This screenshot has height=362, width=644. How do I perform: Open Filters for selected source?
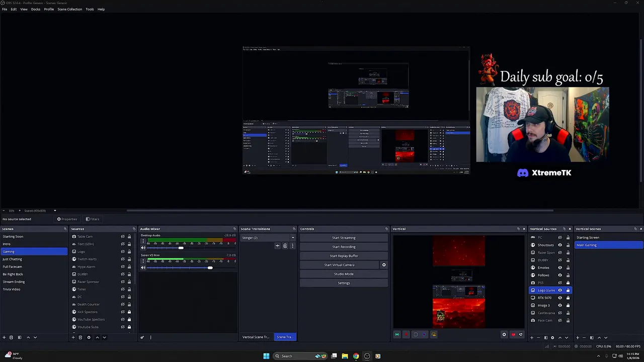click(x=92, y=219)
